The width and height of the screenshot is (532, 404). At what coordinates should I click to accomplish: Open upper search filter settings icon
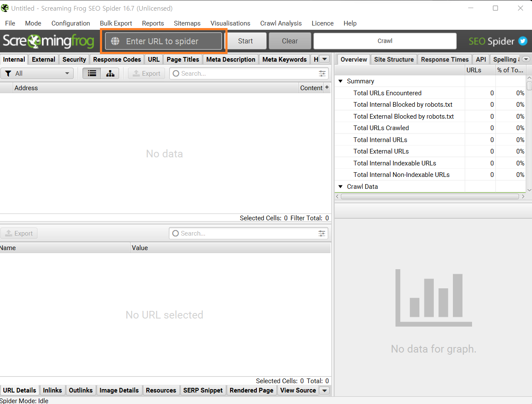click(322, 74)
